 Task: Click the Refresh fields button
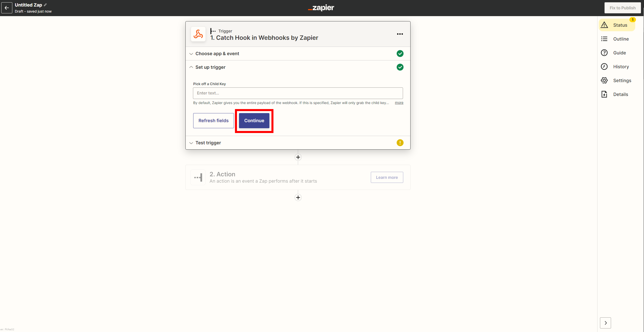(213, 121)
